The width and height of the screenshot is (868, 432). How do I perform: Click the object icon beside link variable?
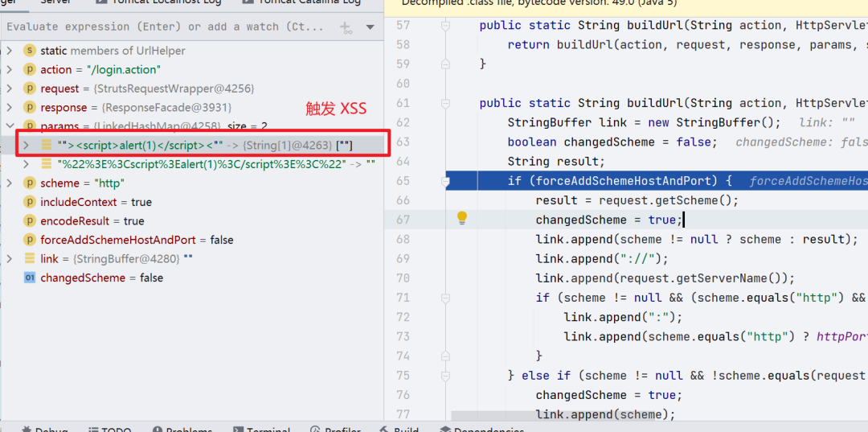[30, 259]
